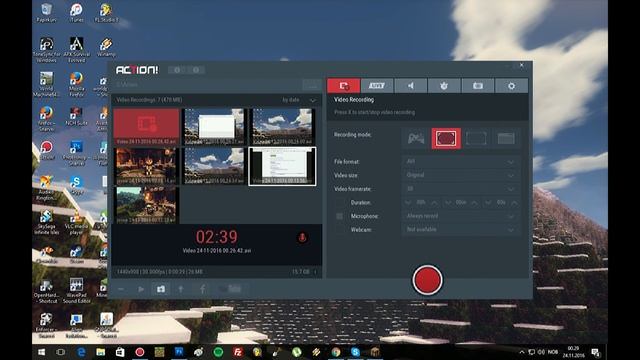This screenshot has width=640, height=360.
Task: Open the Windows Start menu
Action: pos(41,352)
